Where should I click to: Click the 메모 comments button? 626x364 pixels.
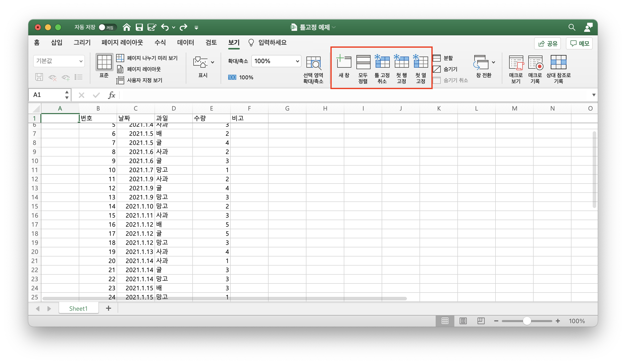coord(579,43)
